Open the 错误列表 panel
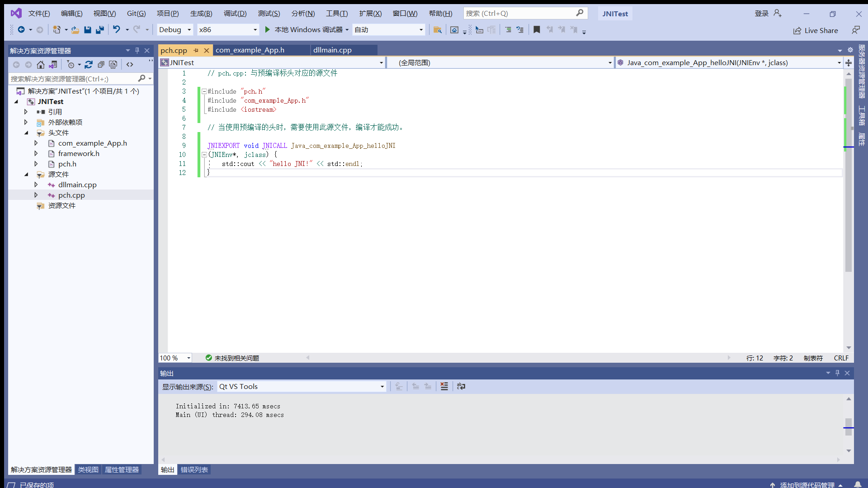 (x=194, y=469)
